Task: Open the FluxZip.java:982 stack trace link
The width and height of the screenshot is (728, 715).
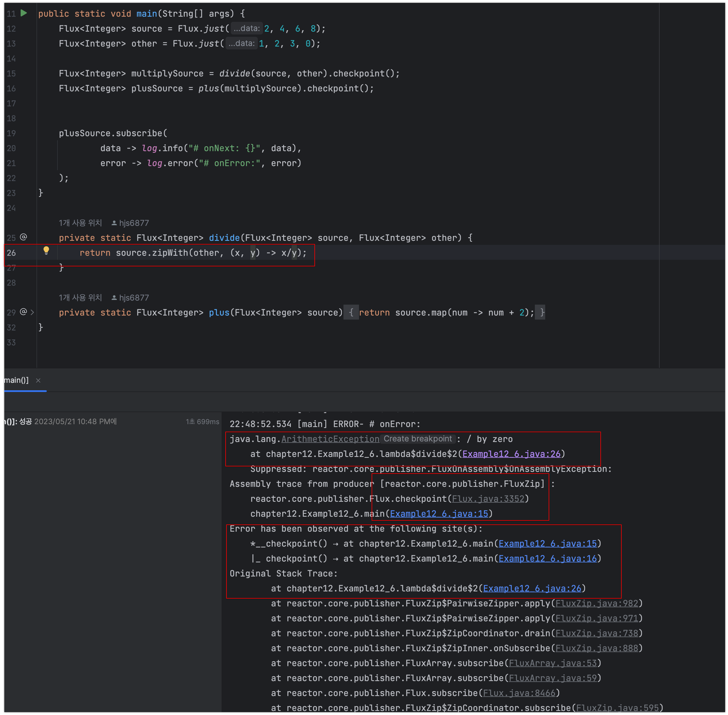Action: point(597,603)
